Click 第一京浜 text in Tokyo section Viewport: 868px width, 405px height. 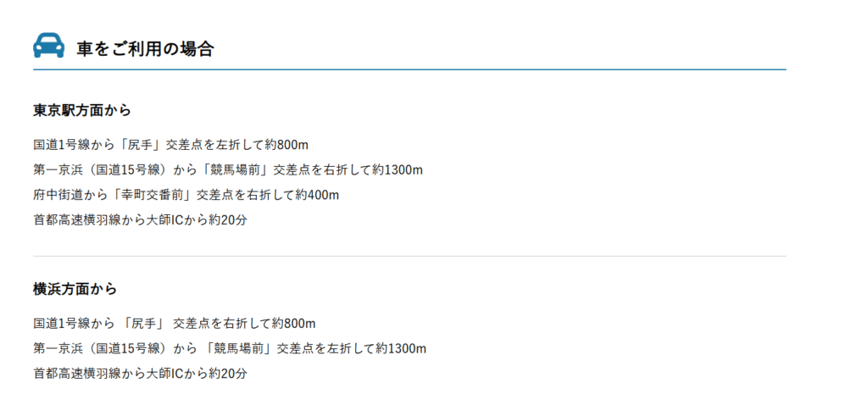tap(58, 169)
